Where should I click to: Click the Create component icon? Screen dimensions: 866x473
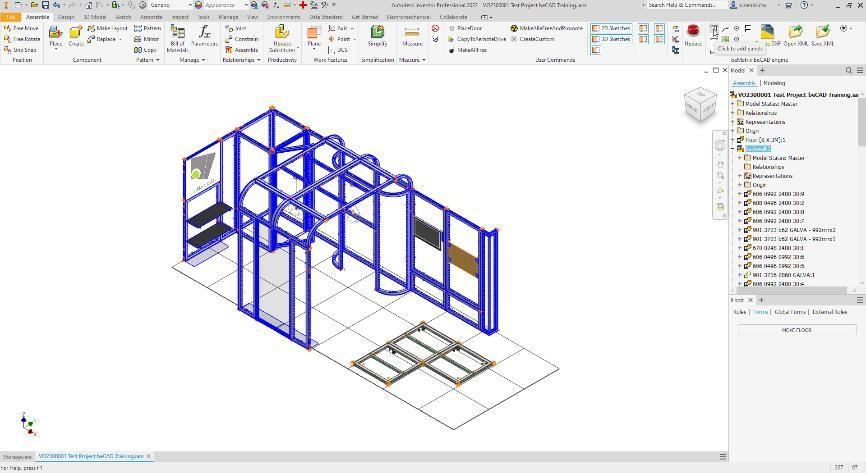point(76,33)
